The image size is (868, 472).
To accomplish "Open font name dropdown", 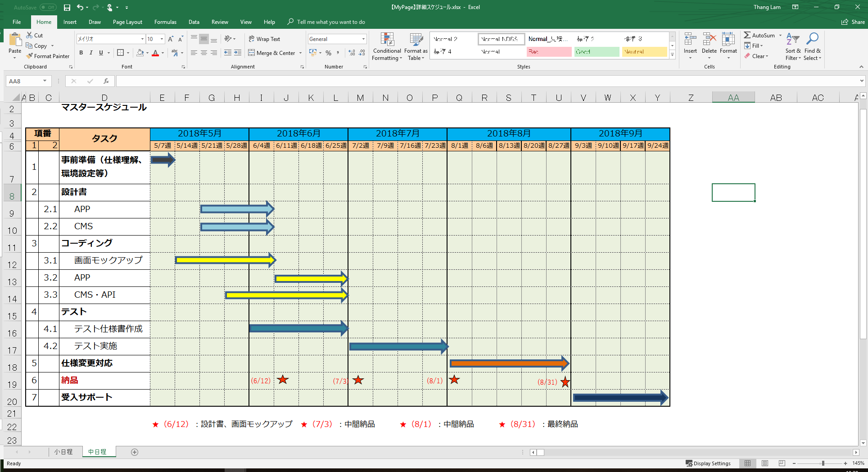I will pos(142,39).
